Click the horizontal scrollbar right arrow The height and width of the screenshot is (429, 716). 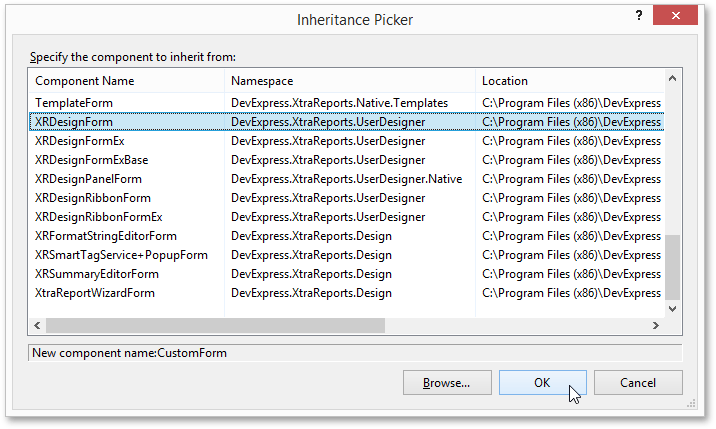tap(656, 325)
